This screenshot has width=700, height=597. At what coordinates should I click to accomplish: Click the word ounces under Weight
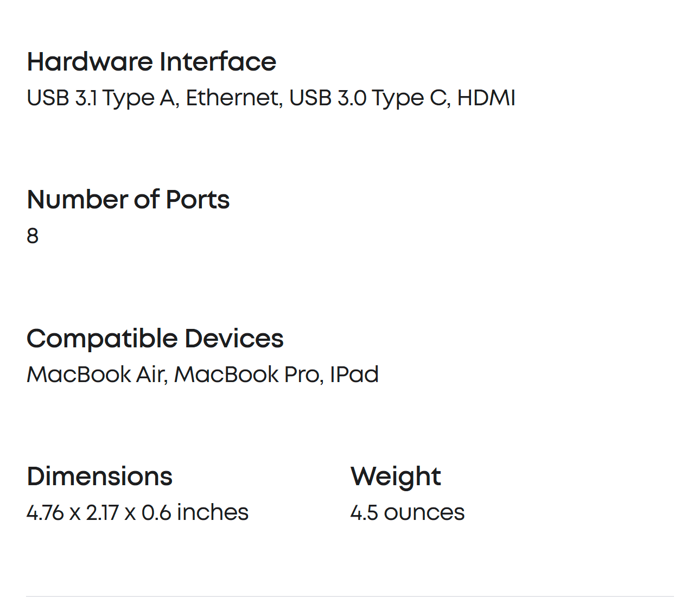click(424, 513)
